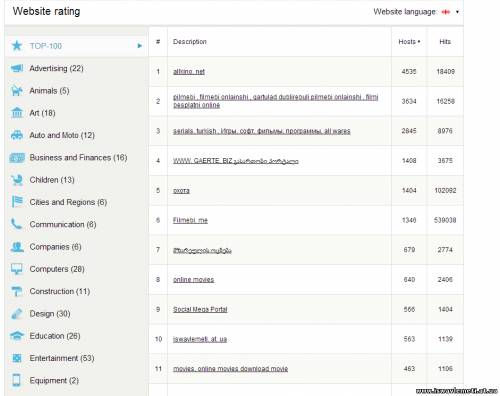Sort table by Hits column

click(x=445, y=42)
